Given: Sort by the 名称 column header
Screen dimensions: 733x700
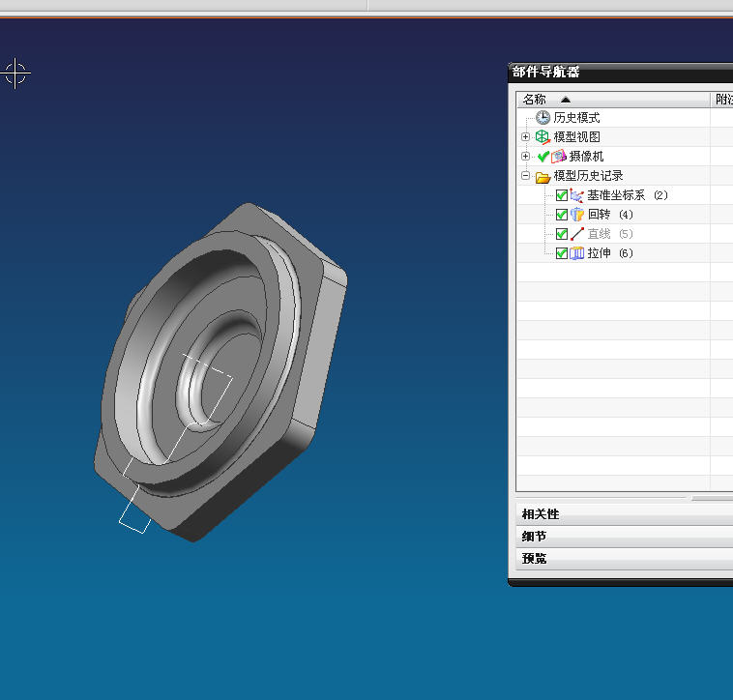Looking at the screenshot, I should (x=613, y=99).
